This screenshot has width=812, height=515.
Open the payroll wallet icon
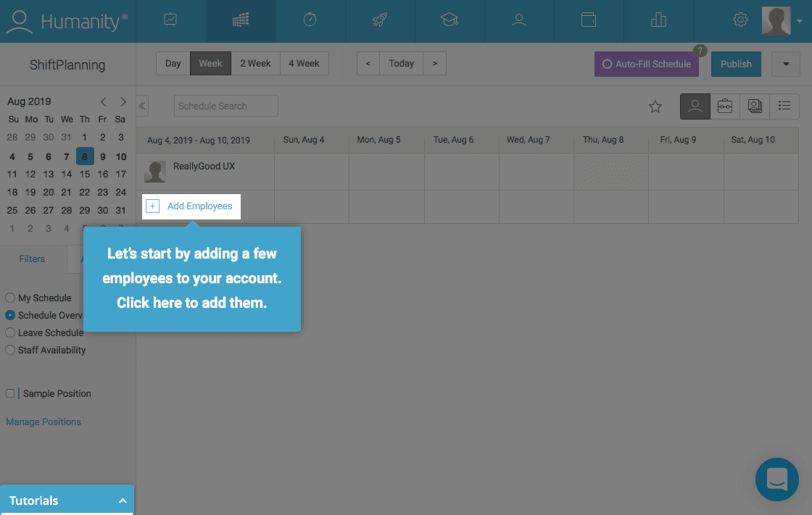coord(588,20)
